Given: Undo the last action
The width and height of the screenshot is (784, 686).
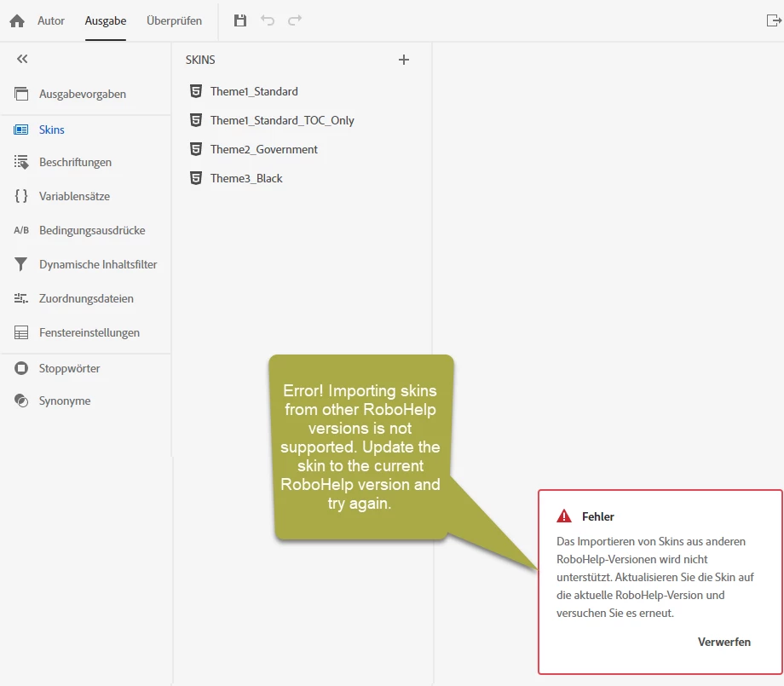Looking at the screenshot, I should (x=268, y=20).
